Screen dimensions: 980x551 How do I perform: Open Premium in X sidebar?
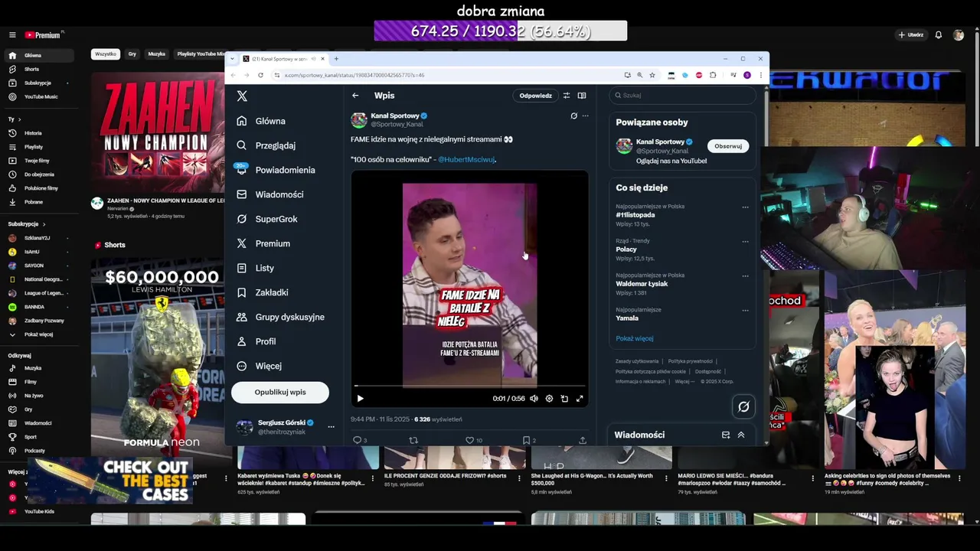pos(263,243)
